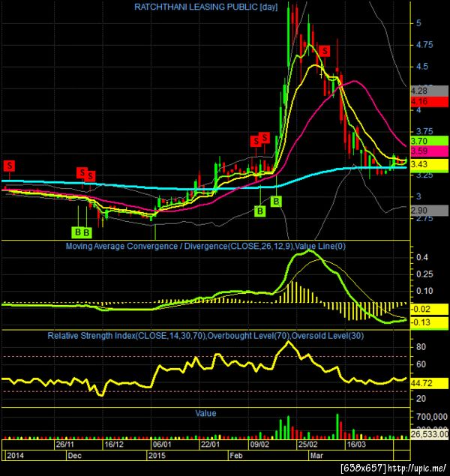Click the RATCHTHANI LEASING PUBLIC [day] chart title
The width and height of the screenshot is (450, 476).
(205, 7)
